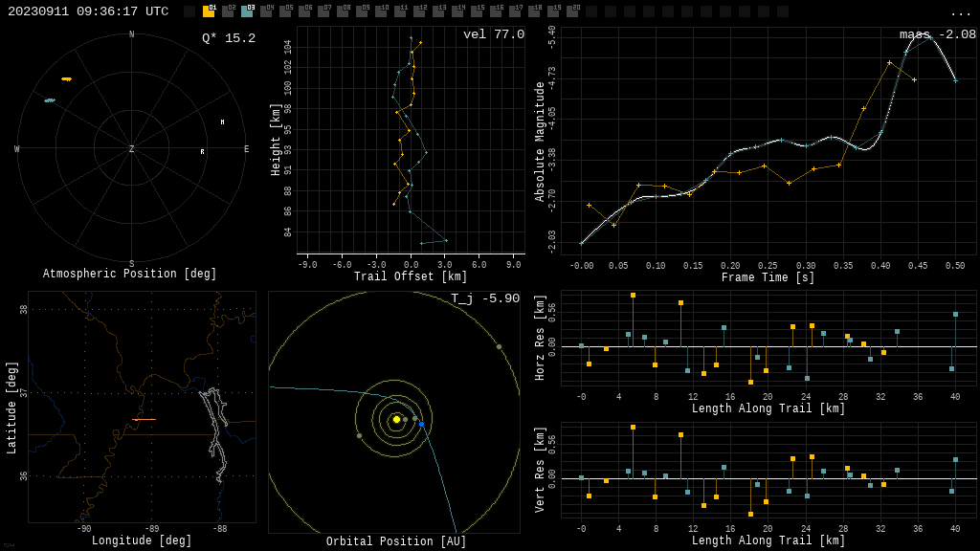This screenshot has height=551, width=980.
Task: Click station indicator 16
Action: [496, 11]
